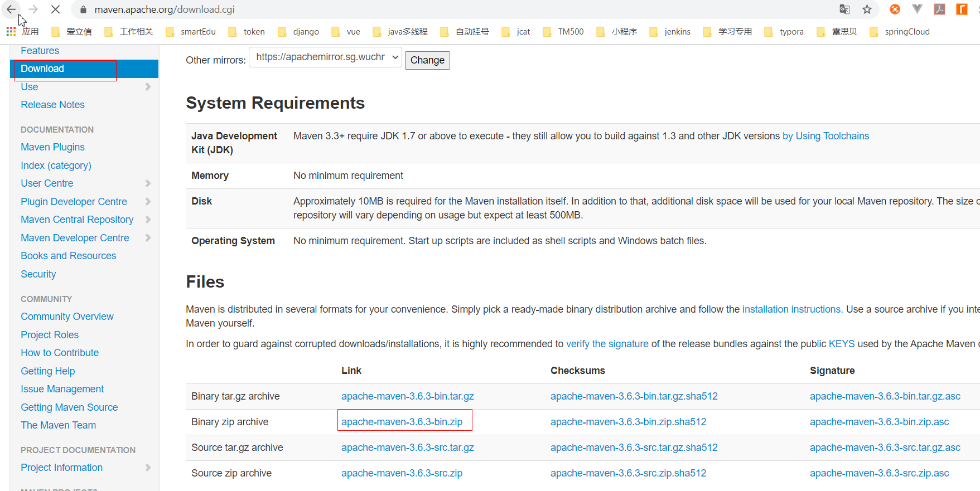Download apache-maven-3.6.3-src.zip
The width and height of the screenshot is (980, 491).
(x=402, y=473)
